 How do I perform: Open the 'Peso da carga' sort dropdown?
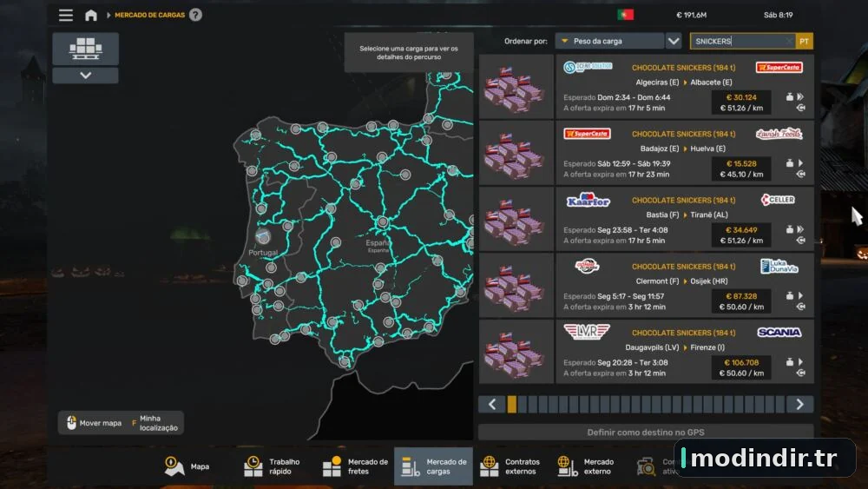tap(609, 41)
